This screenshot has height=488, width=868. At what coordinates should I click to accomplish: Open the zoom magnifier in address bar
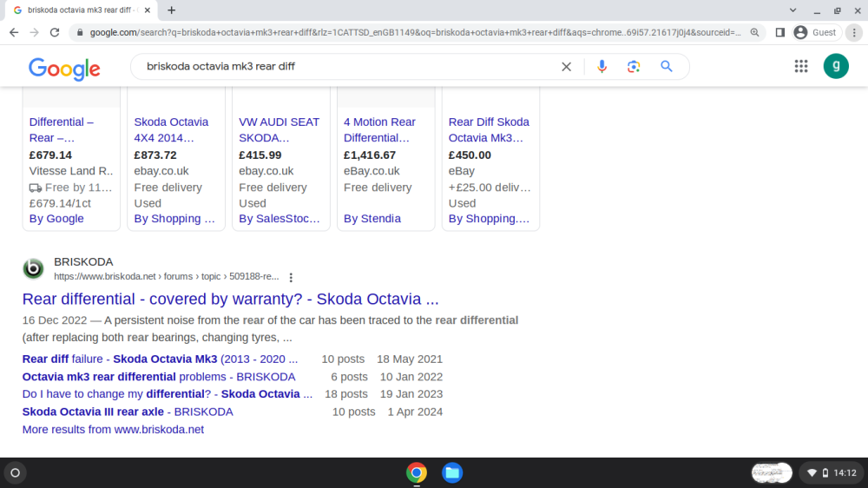(754, 33)
